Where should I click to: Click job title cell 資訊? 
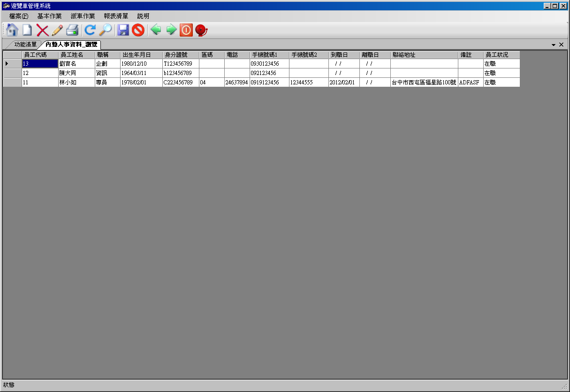click(107, 73)
